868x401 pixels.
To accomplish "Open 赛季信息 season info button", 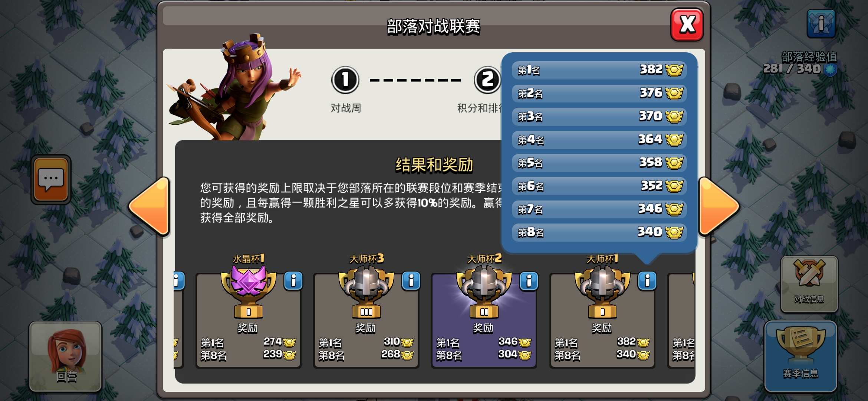I will (800, 356).
